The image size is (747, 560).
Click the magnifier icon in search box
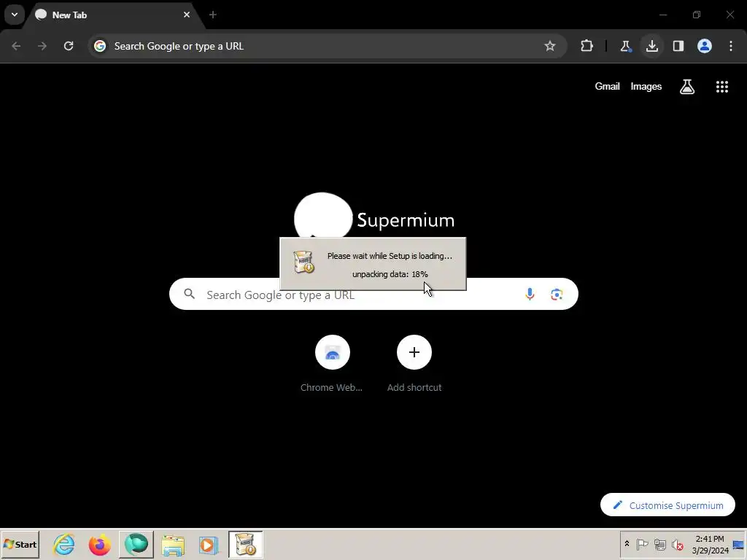(x=189, y=295)
